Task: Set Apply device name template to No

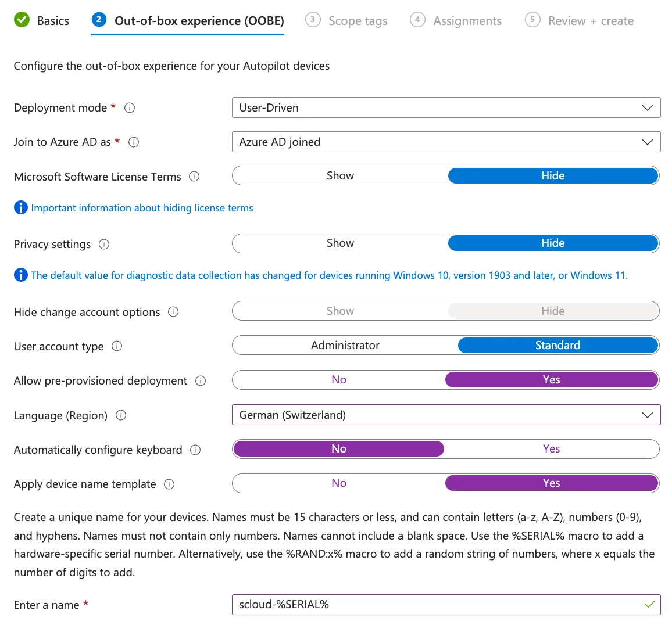Action: point(339,483)
